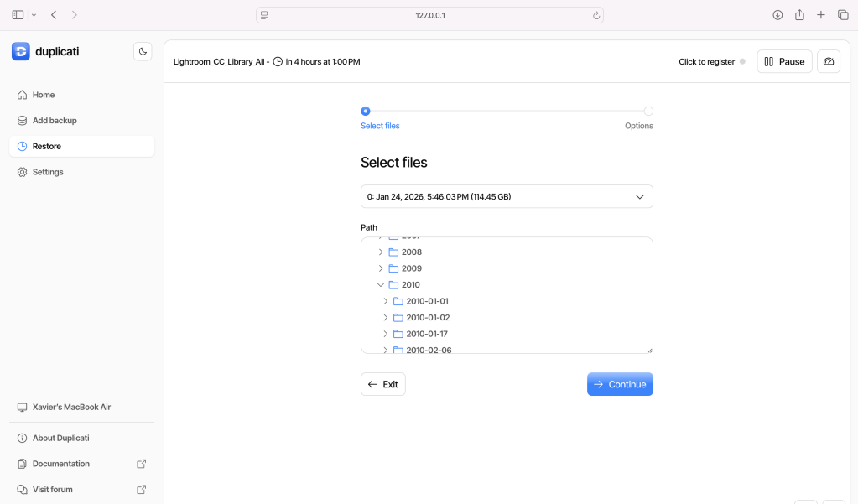Expand the 2008 folder

coord(381,252)
